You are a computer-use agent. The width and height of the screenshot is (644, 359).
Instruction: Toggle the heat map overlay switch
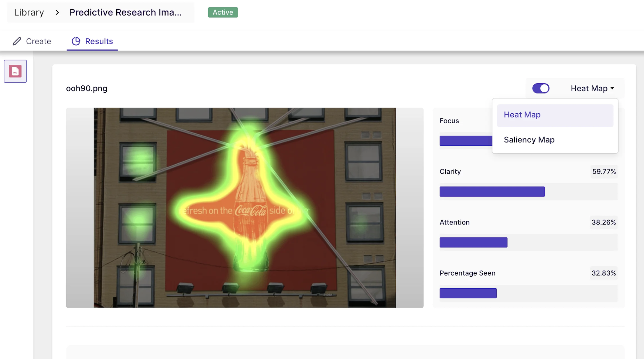tap(541, 88)
